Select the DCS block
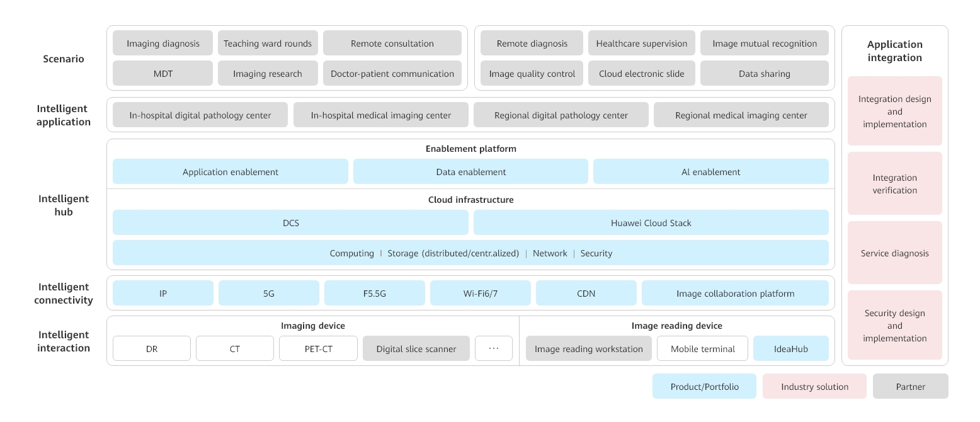Image resolution: width=980 pixels, height=422 pixels. (291, 222)
